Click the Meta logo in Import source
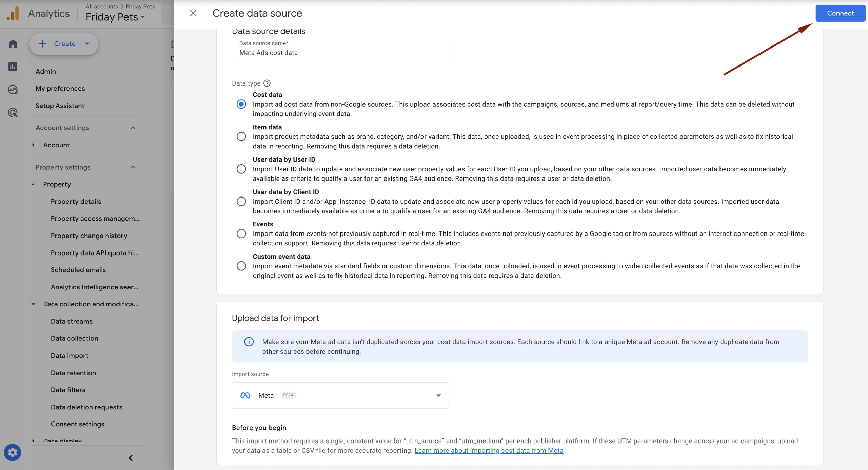This screenshot has width=868, height=470. [x=245, y=395]
